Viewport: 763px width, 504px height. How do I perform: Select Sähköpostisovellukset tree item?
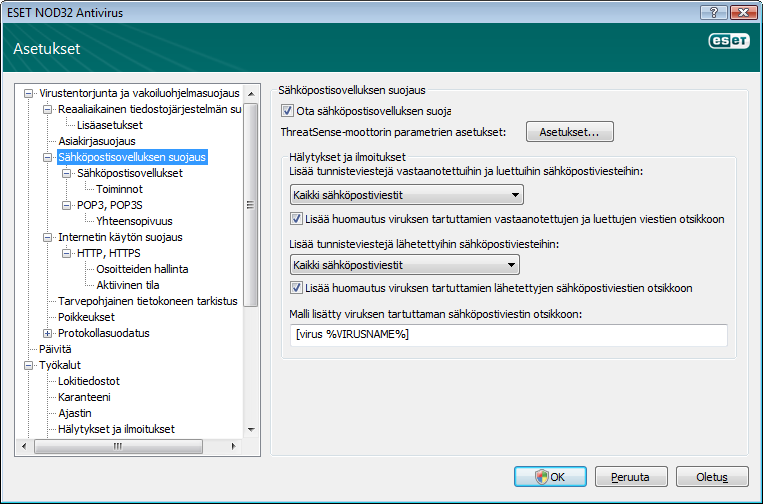[130, 173]
